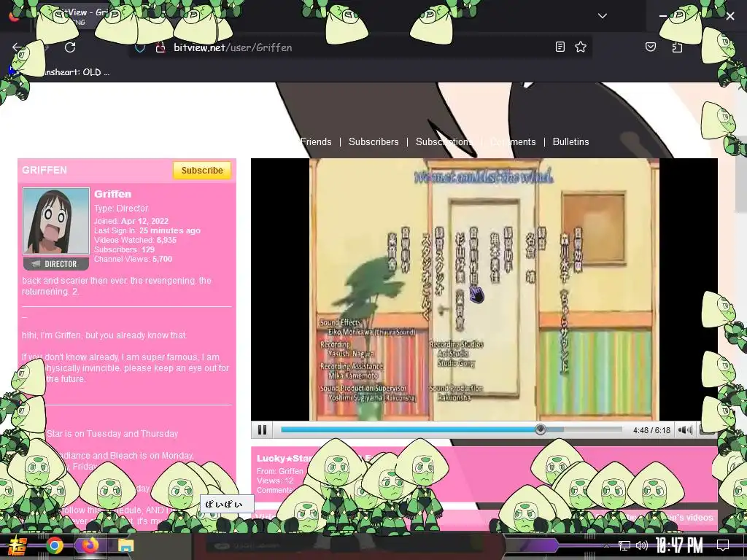Open the Subscriptions section link

point(444,142)
